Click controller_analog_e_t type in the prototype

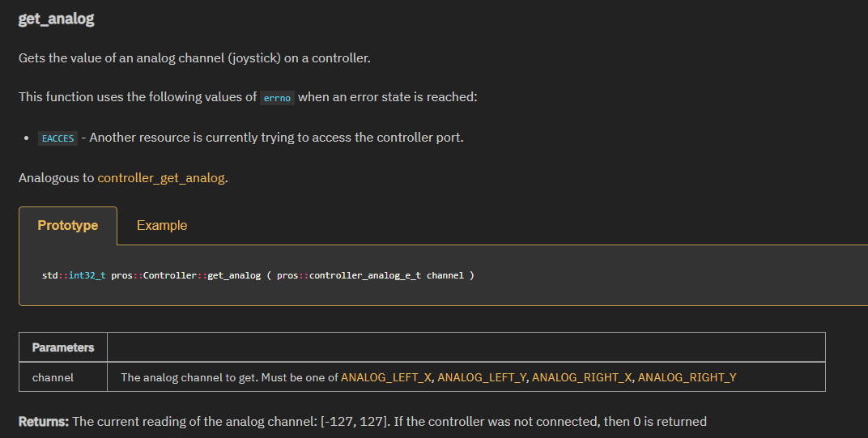[x=364, y=275]
